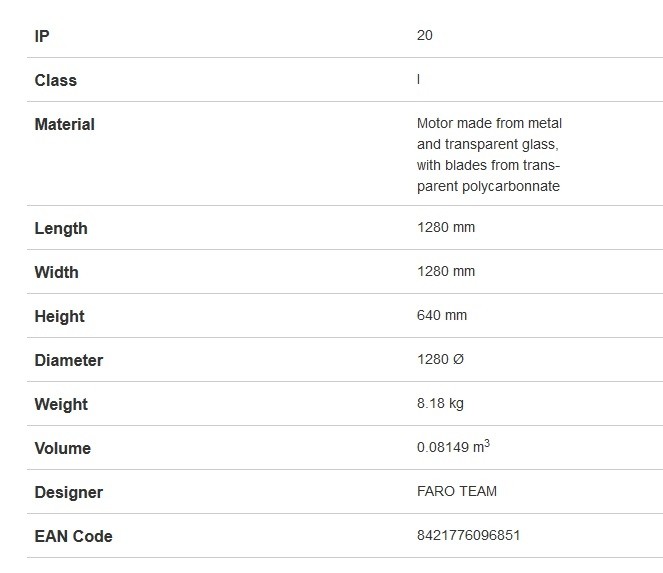Click the IP label
663x573 pixels.
[x=42, y=36]
